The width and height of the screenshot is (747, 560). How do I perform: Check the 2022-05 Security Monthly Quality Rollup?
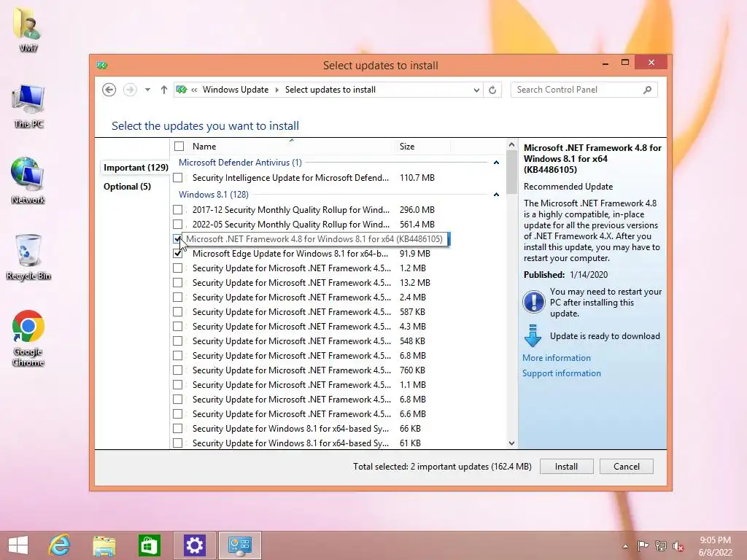[x=178, y=225]
